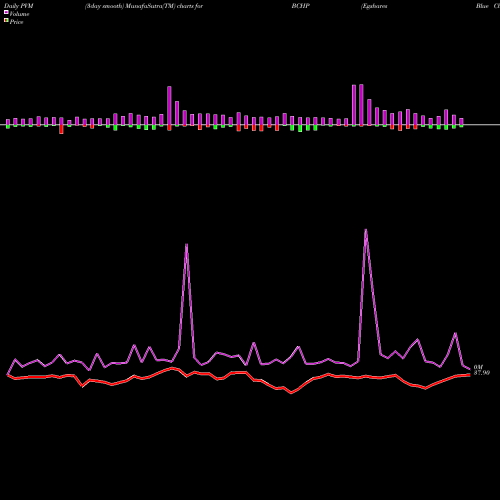Screen dimensions: 500x500
Task: Click the '87.99' price value label
Action: click(482, 373)
